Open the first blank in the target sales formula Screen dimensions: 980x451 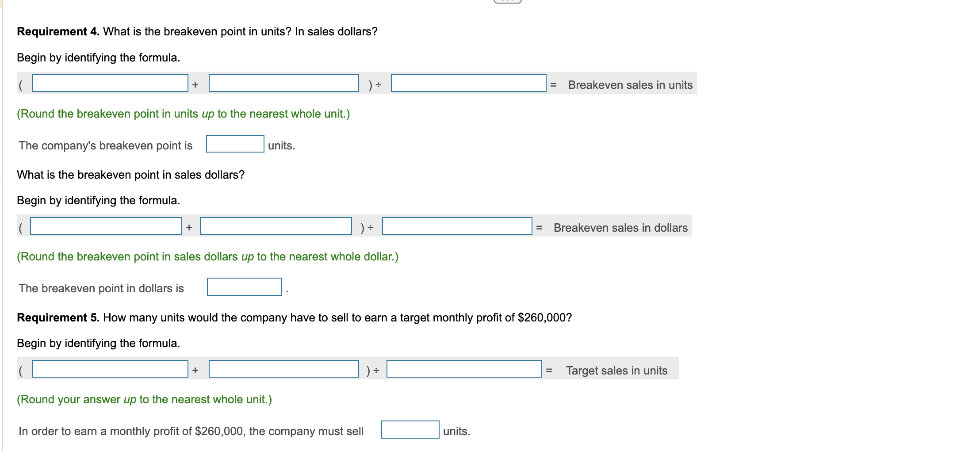click(x=111, y=370)
